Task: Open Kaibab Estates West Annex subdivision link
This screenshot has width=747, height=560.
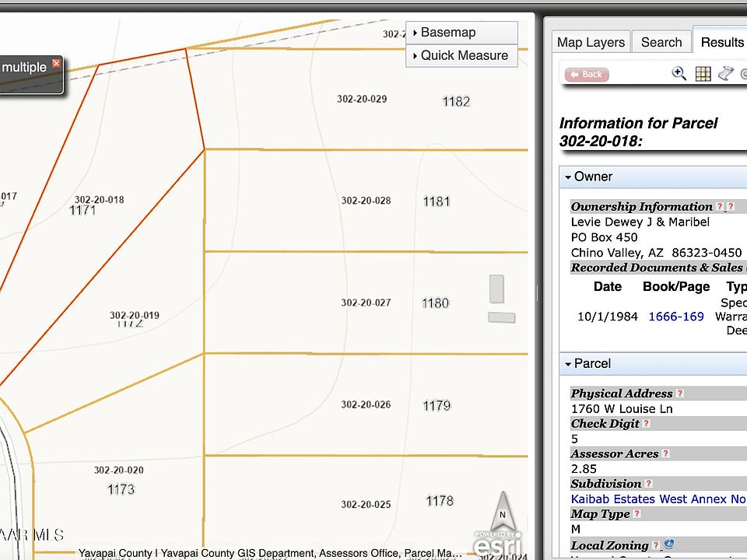Action: point(658,499)
